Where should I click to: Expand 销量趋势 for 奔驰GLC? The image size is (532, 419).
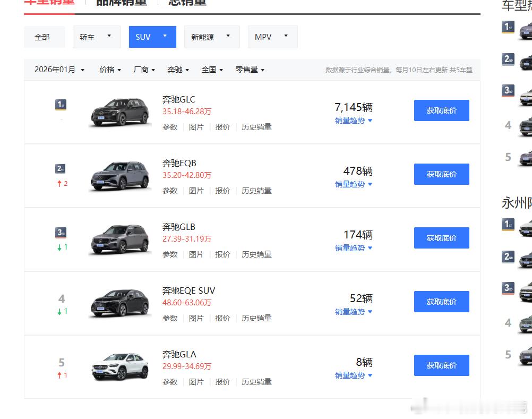(x=353, y=121)
